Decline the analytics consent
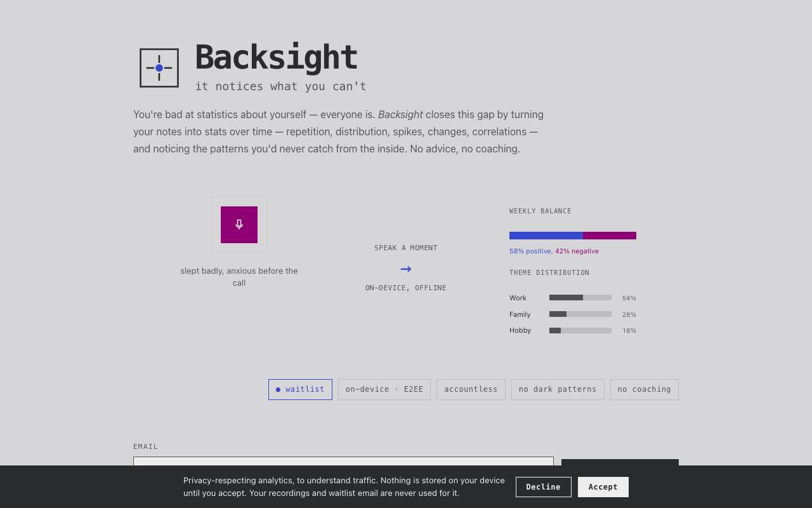 coord(544,487)
